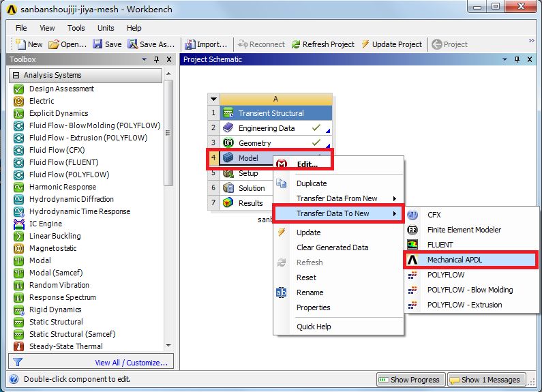The height and width of the screenshot is (392, 542).
Task: Open the Tools menu
Action: [x=76, y=28]
